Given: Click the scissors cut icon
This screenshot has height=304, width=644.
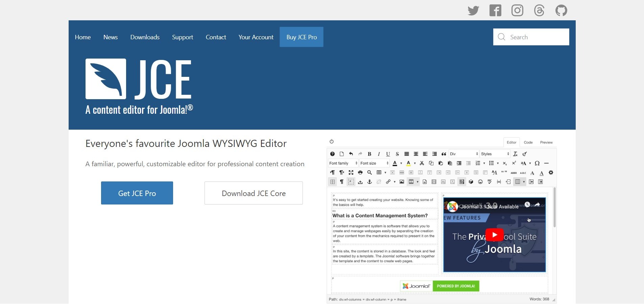Looking at the screenshot, I should (422, 164).
